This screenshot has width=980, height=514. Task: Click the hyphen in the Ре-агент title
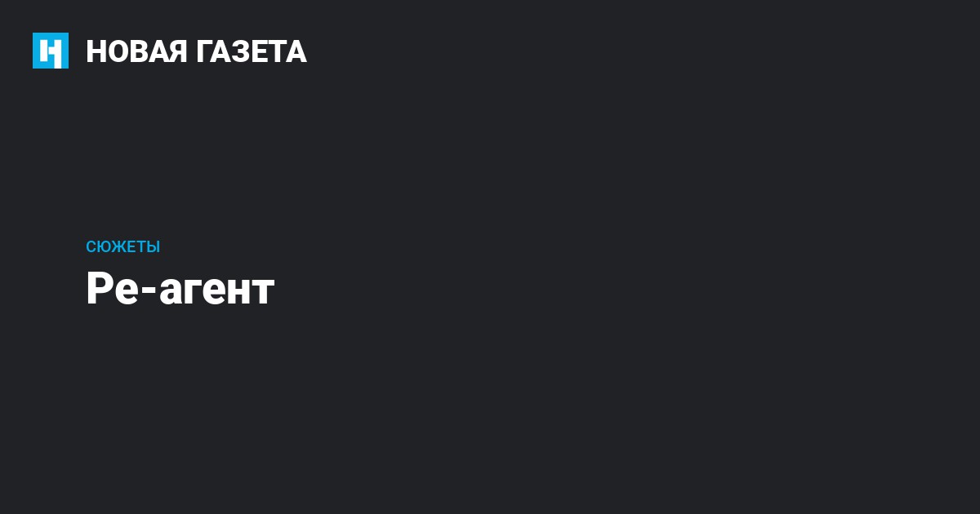coord(148,293)
